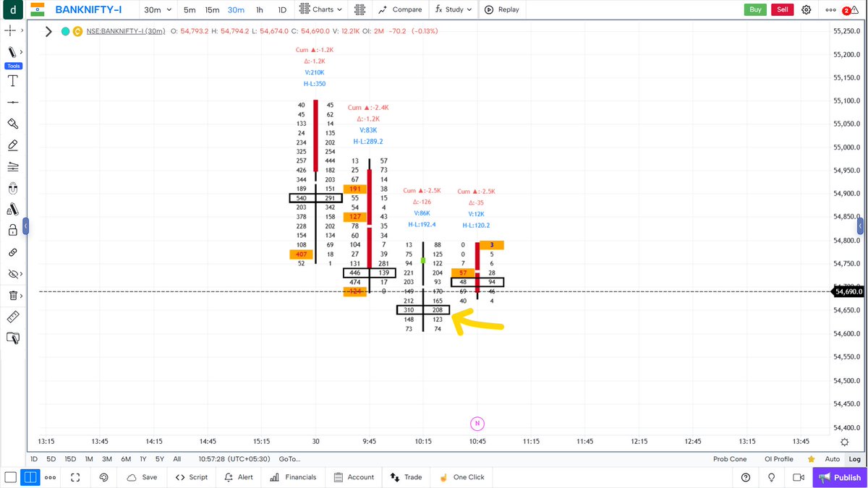Toggle fullscreen mode icon
This screenshot has width=868, height=488.
[76, 477]
